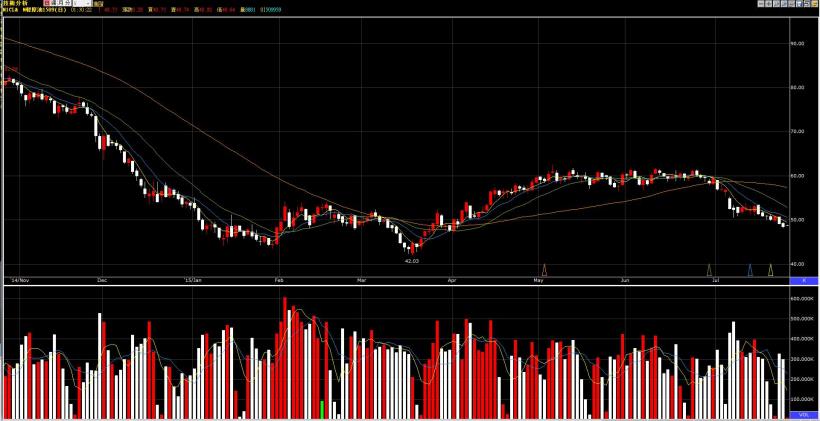Click the red triangle marker near May
Viewport: 820px width, 421px height.
(544, 270)
